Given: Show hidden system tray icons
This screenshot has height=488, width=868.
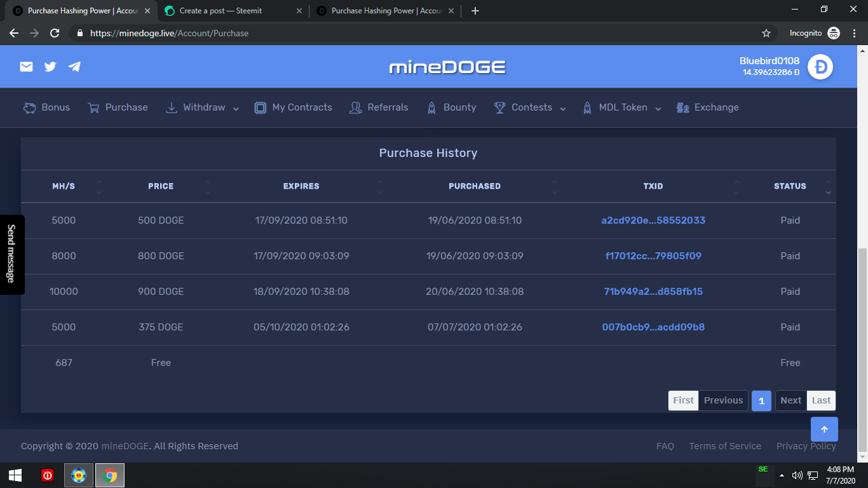Looking at the screenshot, I should click(782, 475).
